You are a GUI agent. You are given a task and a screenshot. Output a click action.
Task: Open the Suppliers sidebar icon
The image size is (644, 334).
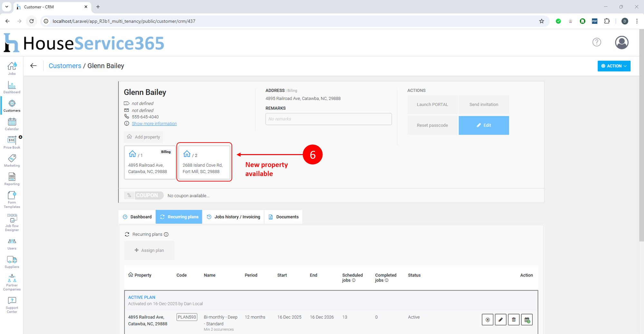tap(12, 262)
